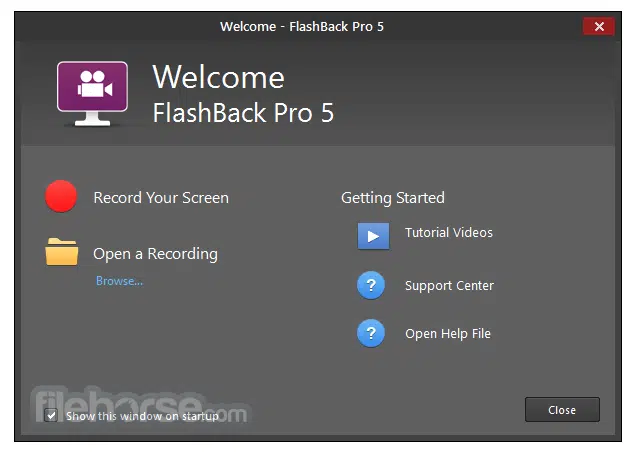Click the Welcome - FlashBack Pro 5 title bar text
This screenshot has width=635, height=458.
302,27
